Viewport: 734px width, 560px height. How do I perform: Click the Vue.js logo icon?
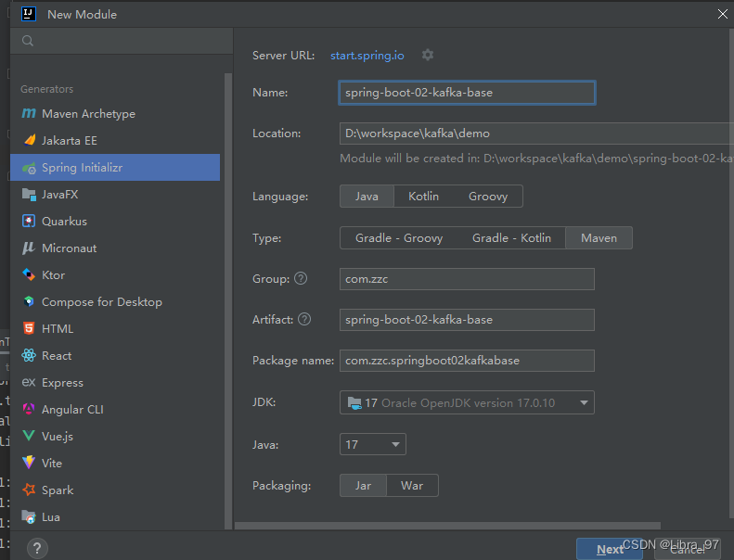29,436
